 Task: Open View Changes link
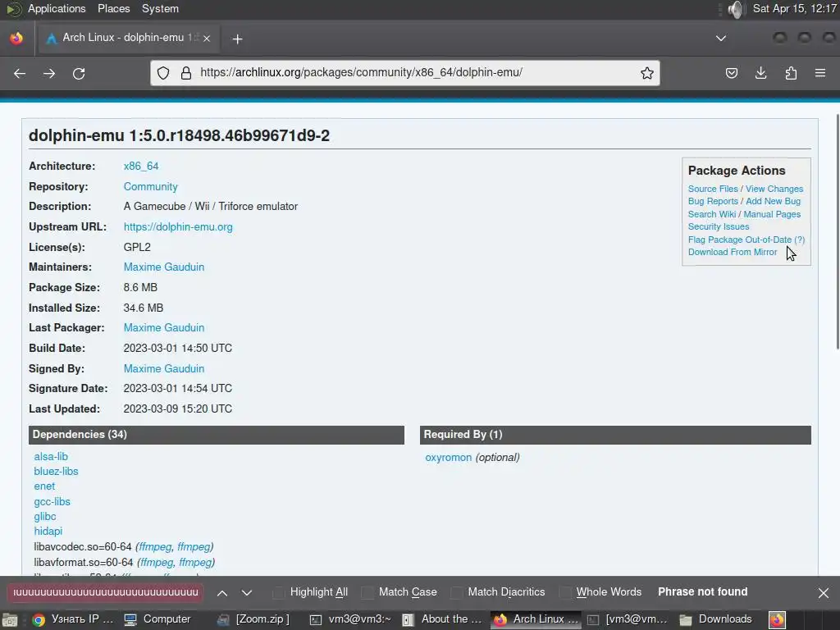coord(774,189)
